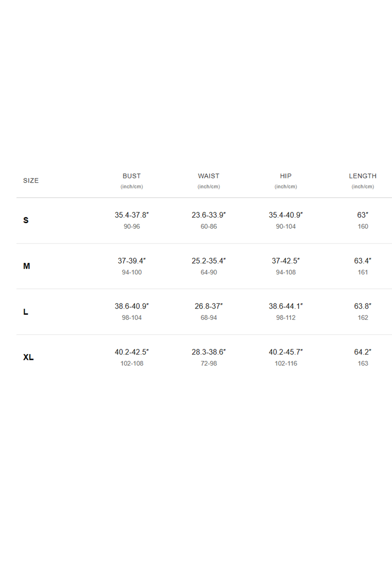Select size L row label
This screenshot has height=588, width=392.
26,312
